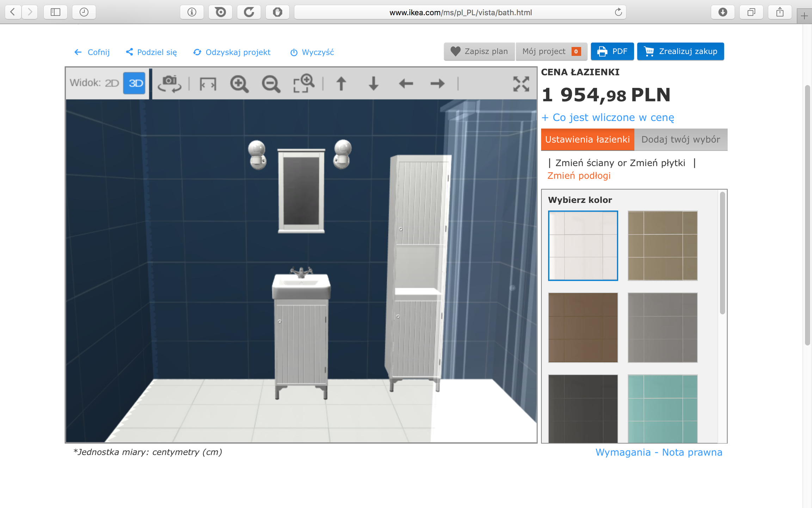Open the Ustawienia łazienki tab
This screenshot has width=812, height=508.
click(587, 139)
